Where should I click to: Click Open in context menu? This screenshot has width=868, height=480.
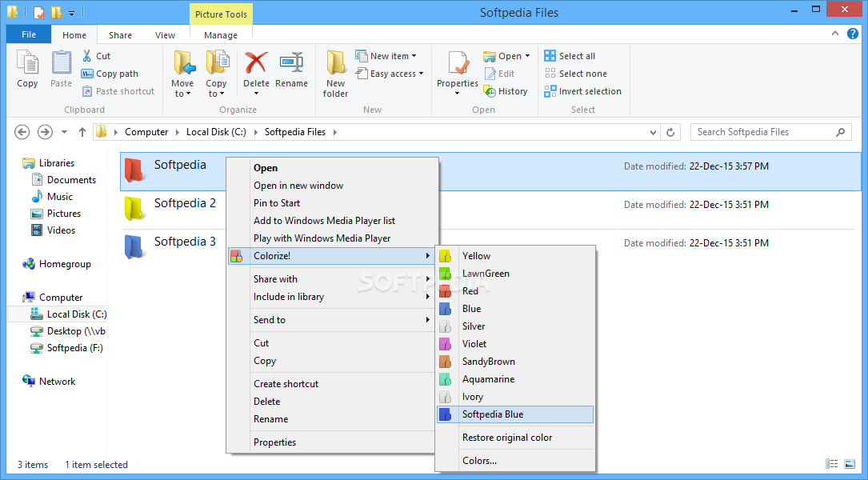[331, 168]
